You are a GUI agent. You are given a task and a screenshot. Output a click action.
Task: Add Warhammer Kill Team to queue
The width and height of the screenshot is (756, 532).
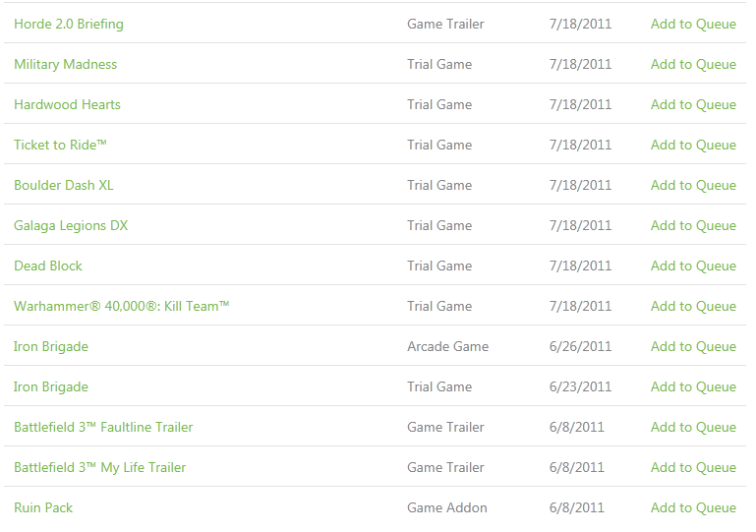pos(693,306)
